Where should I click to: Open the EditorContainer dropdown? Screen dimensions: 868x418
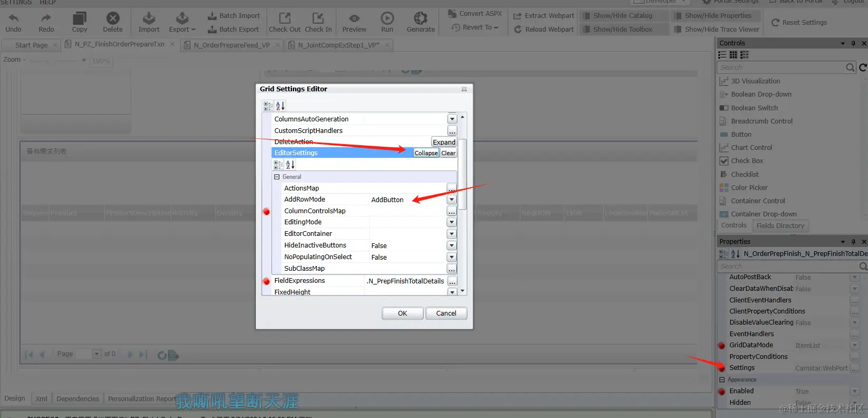pyautogui.click(x=451, y=234)
